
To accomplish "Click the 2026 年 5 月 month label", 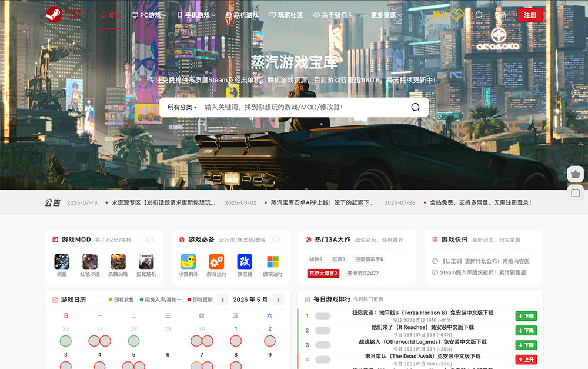I will [x=250, y=300].
